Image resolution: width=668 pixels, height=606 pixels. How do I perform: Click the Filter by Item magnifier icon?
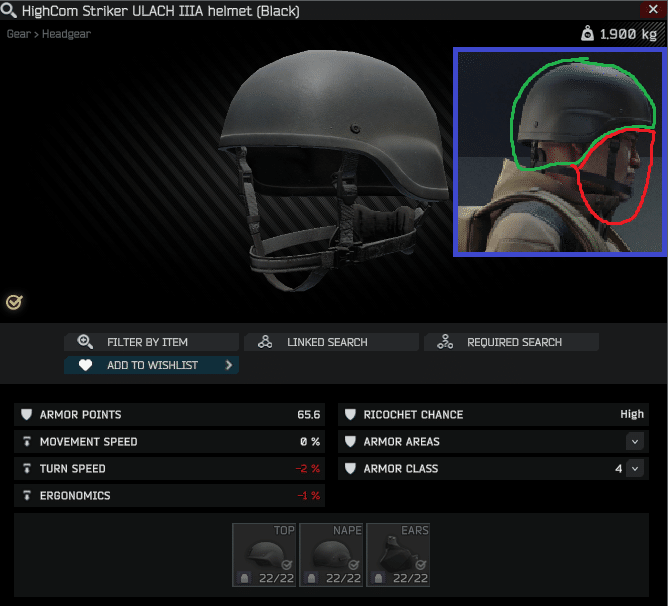[x=85, y=342]
